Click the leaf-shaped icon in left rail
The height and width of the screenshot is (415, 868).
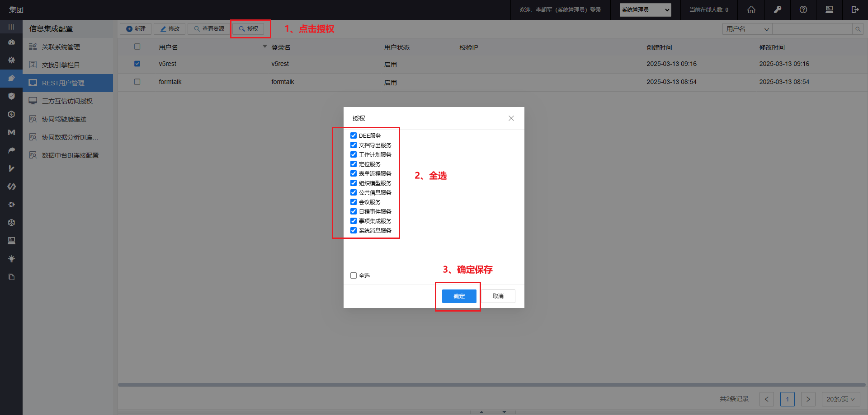(11, 150)
